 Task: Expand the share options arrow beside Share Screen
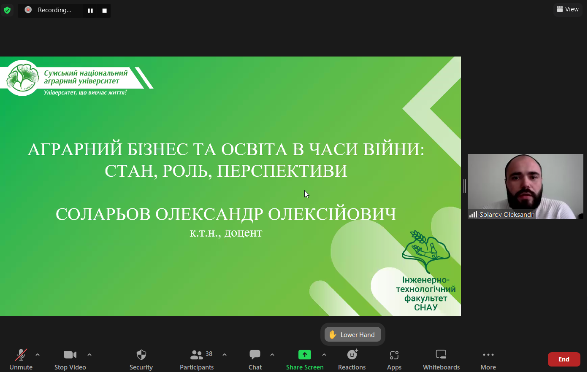click(324, 355)
